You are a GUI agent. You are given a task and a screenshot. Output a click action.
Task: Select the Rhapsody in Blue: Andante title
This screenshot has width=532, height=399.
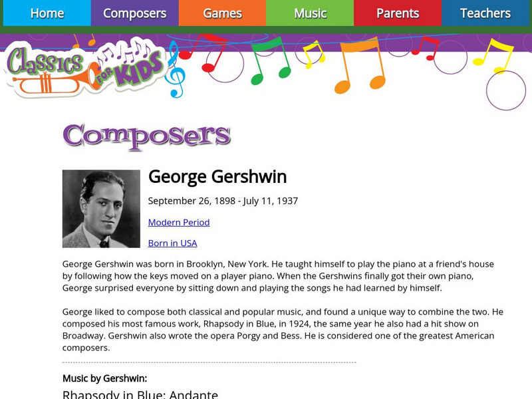click(x=140, y=393)
